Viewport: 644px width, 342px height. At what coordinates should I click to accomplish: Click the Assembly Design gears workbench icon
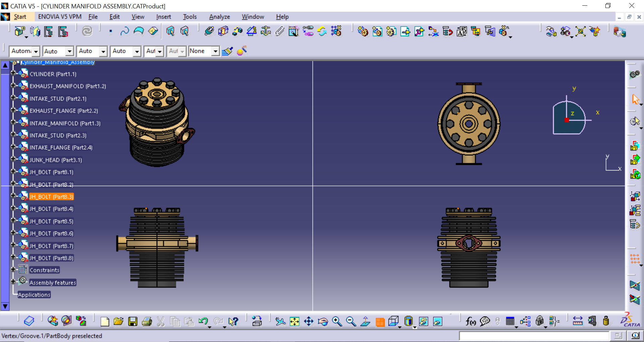(635, 74)
